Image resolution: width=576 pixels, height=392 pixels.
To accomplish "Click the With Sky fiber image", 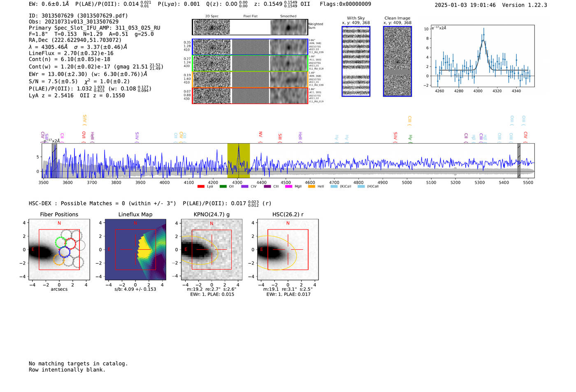I will tap(356, 61).
